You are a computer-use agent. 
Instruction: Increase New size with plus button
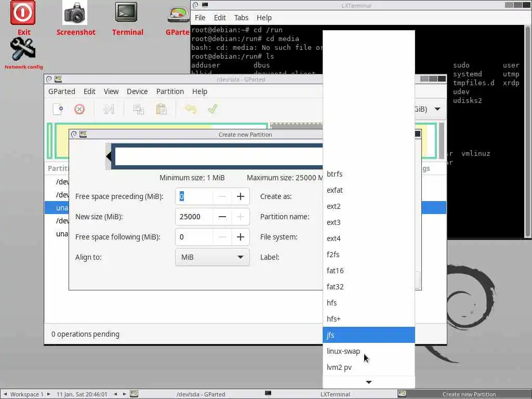pos(240,217)
